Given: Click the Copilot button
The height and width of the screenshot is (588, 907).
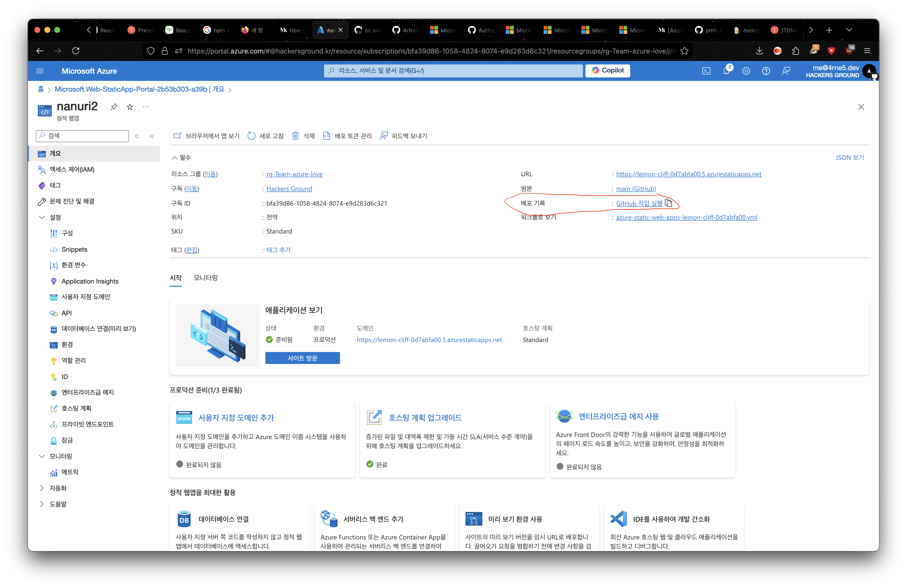Looking at the screenshot, I should click(x=608, y=70).
